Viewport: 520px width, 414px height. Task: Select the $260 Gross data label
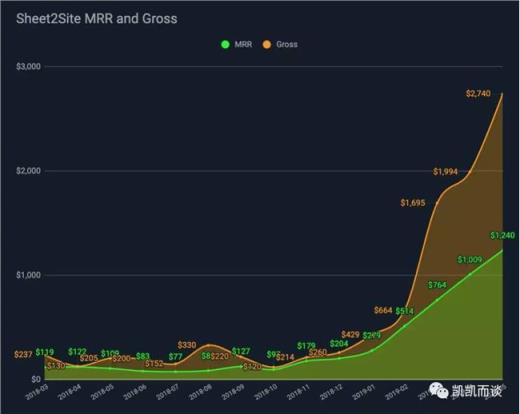tap(318, 352)
